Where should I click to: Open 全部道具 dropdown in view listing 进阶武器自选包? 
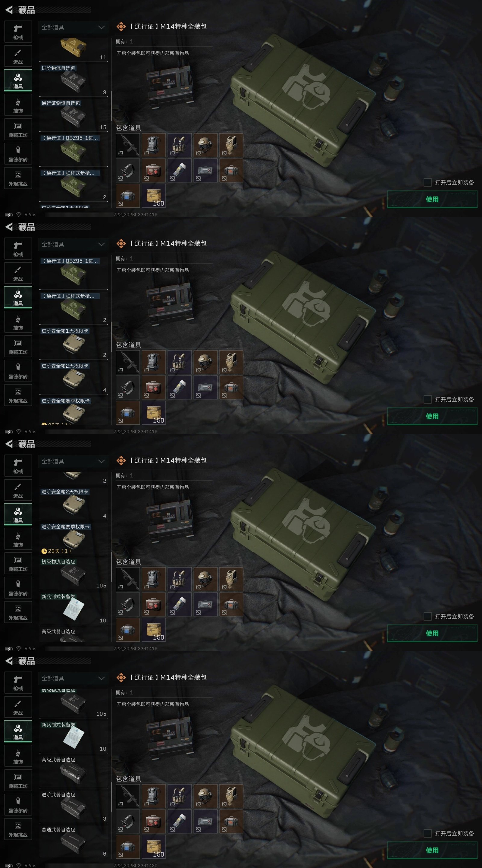click(74, 678)
